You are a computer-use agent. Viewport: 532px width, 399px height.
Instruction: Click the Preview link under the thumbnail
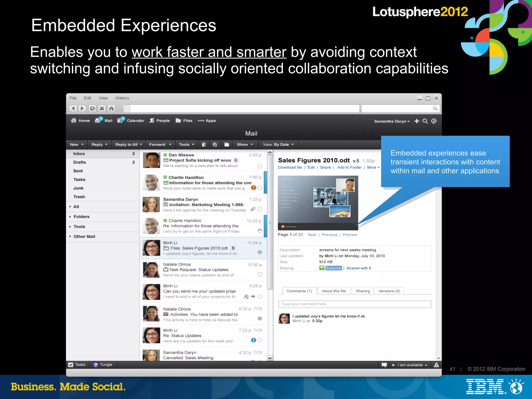click(350, 235)
